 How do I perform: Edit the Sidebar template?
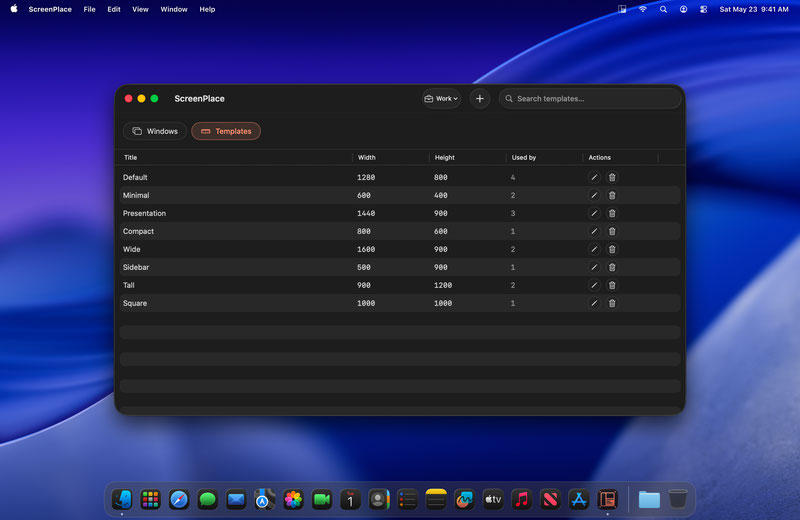(x=593, y=267)
